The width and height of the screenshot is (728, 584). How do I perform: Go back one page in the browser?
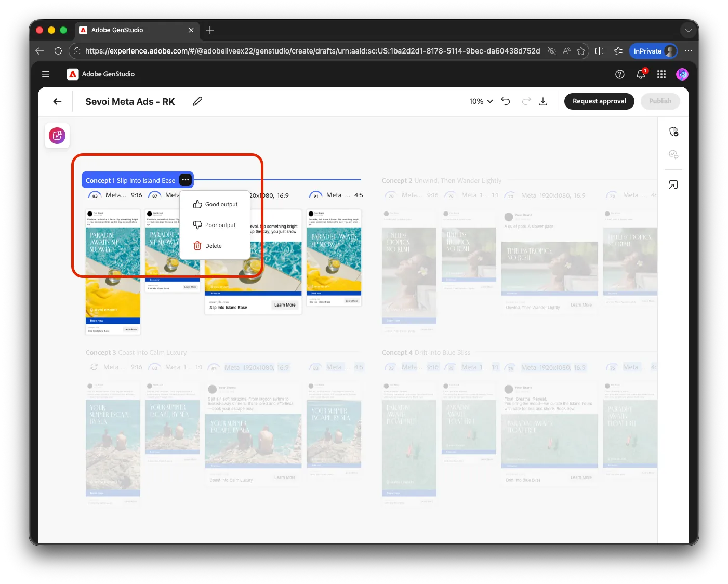pyautogui.click(x=39, y=51)
